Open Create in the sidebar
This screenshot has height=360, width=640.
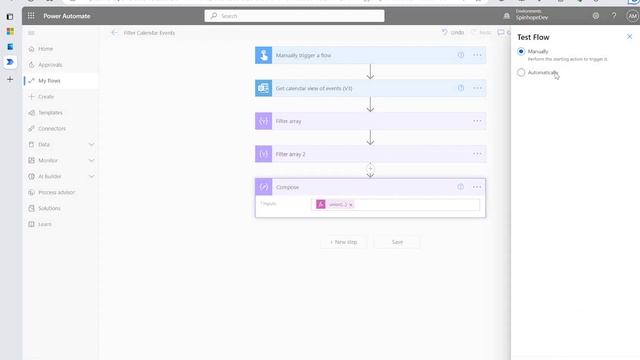tap(60, 97)
